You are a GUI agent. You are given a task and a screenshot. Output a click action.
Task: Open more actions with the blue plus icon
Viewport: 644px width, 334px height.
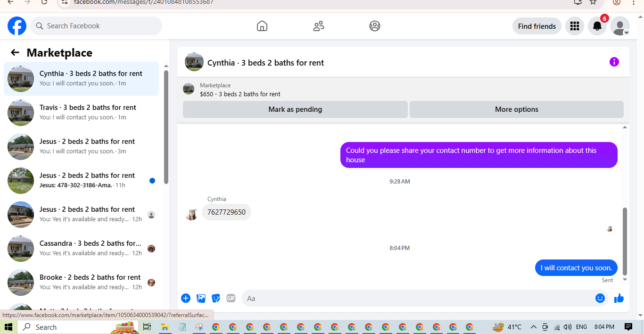186,298
